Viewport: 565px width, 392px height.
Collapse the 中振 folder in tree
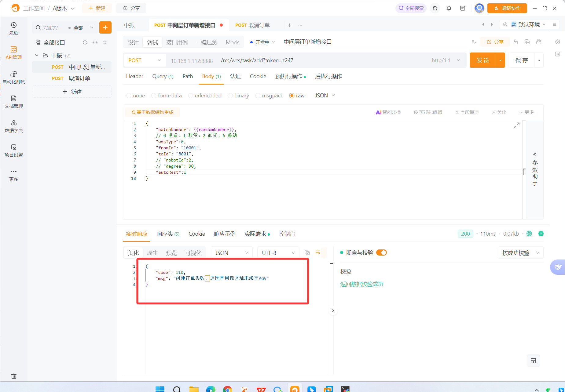[37, 55]
